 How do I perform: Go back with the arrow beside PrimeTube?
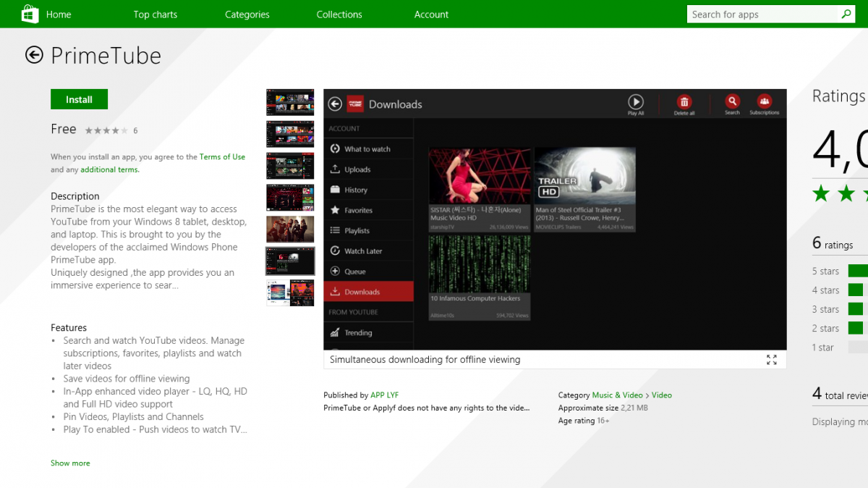pyautogui.click(x=34, y=55)
